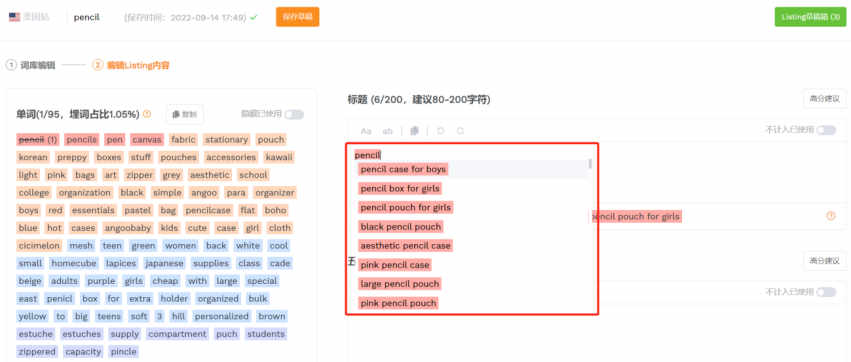Go to step 1 词库编辑 tab

tap(30, 65)
